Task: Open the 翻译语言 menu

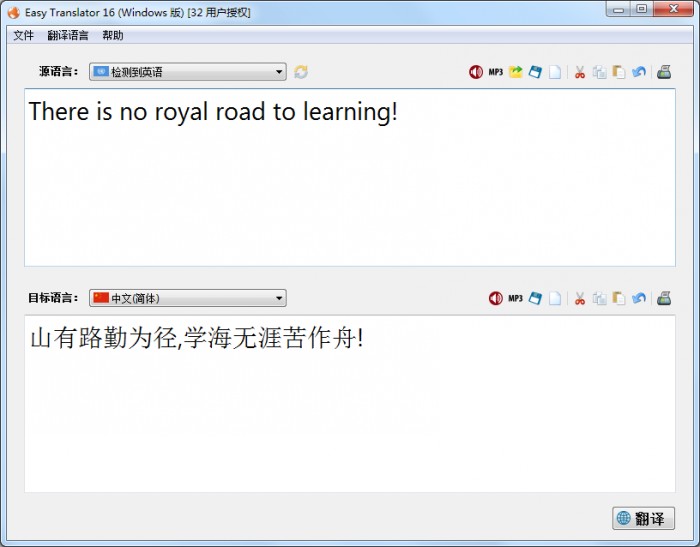Action: point(68,35)
